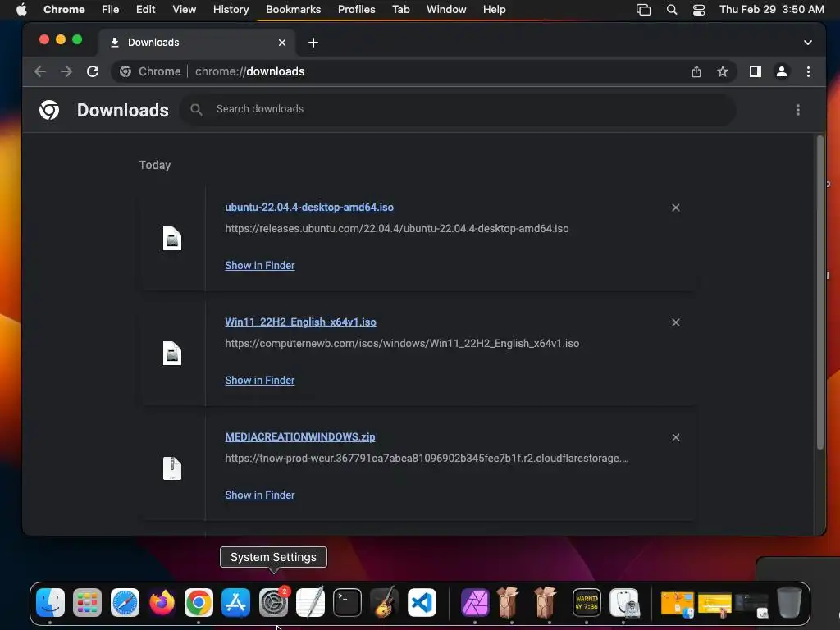Open the App Store from the Dock
The image size is (840, 630).
coord(235,603)
